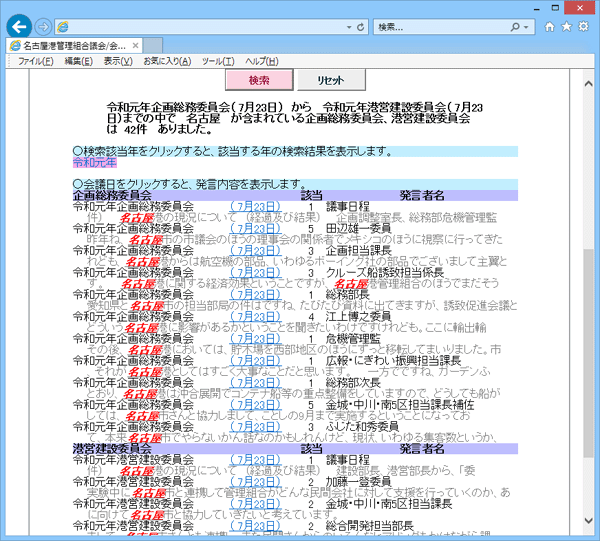
Task: Click speaker name 田辺雄一委員
Action: pyautogui.click(x=359, y=229)
